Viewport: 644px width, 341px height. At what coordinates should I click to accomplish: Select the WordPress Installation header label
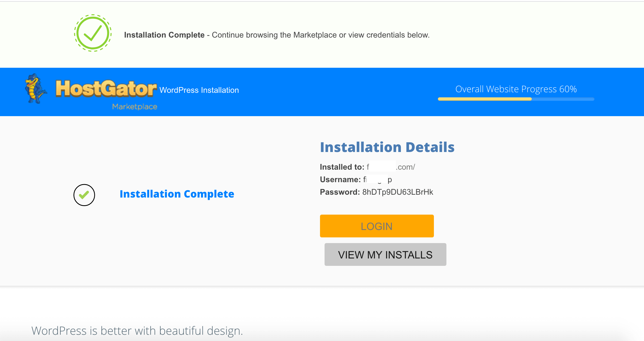199,90
